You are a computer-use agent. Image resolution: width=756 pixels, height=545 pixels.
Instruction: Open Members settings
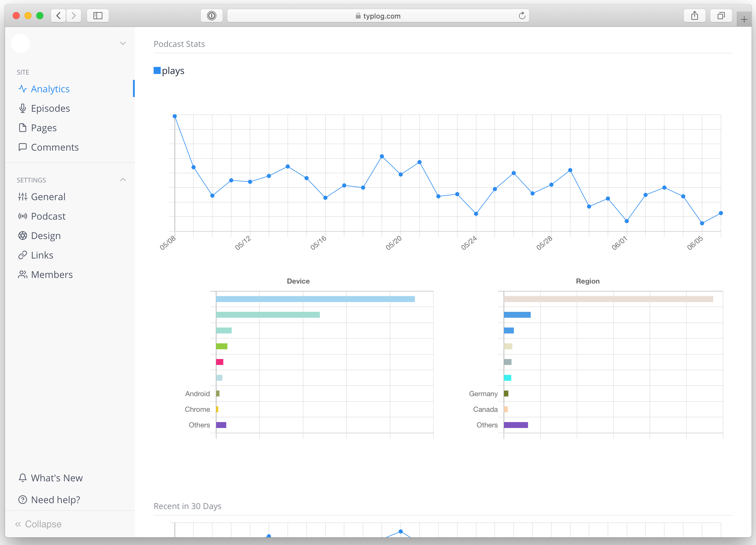70,274
